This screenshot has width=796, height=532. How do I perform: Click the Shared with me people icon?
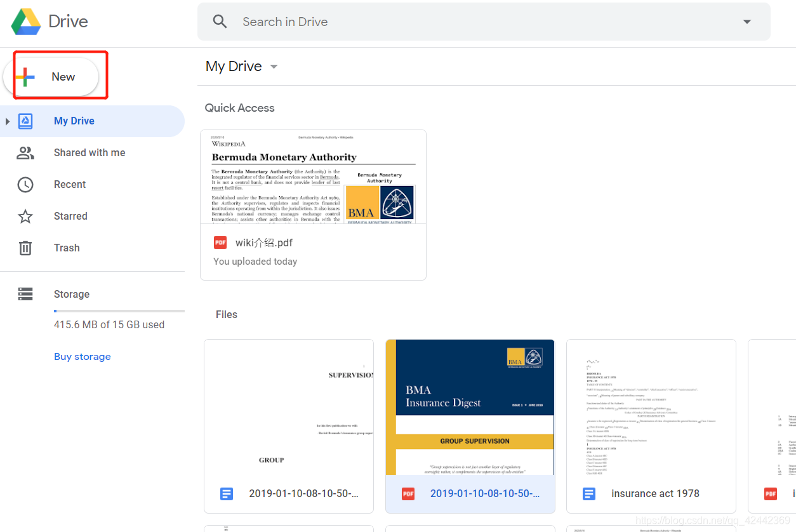[x=25, y=153]
